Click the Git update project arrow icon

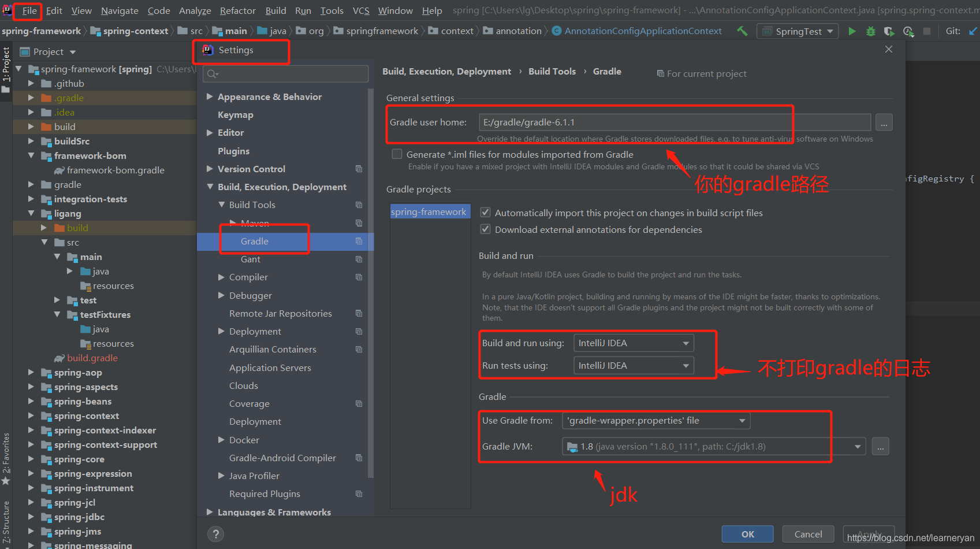point(973,31)
